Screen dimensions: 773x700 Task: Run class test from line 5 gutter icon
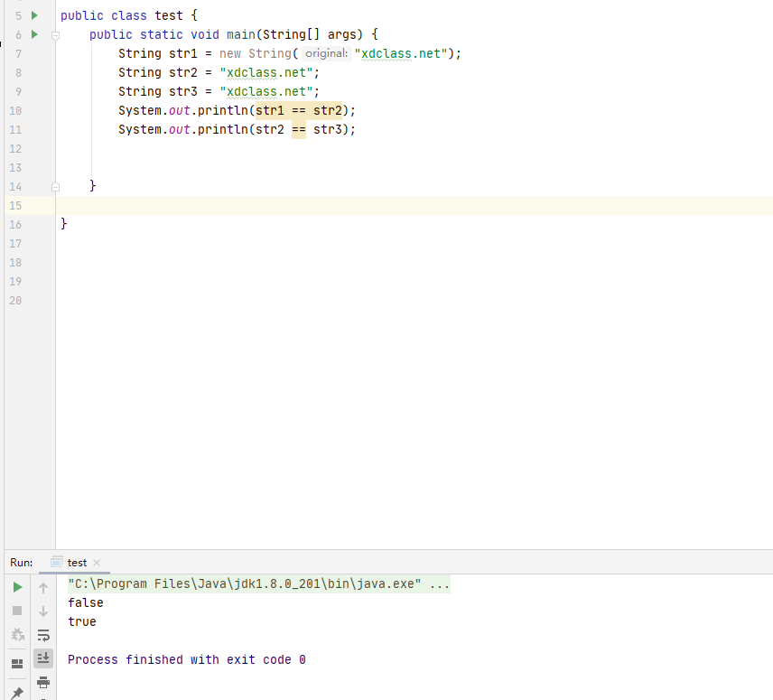34,15
